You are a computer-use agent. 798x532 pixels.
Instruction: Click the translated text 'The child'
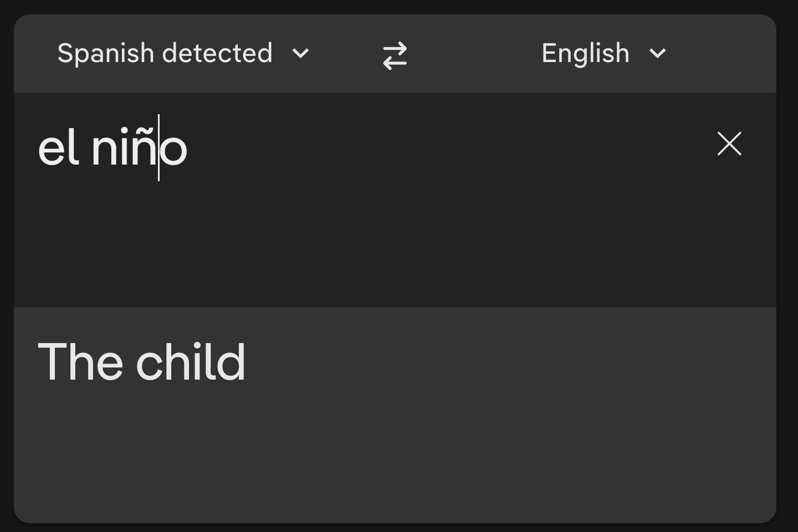pyautogui.click(x=141, y=362)
